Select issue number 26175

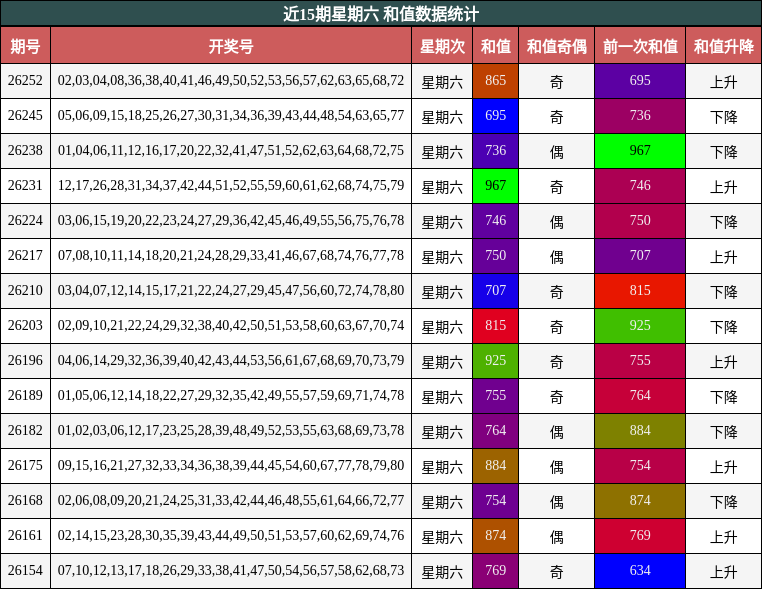(25, 465)
